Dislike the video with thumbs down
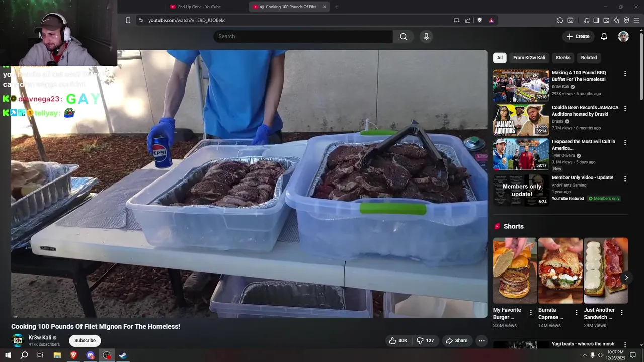 (425, 341)
